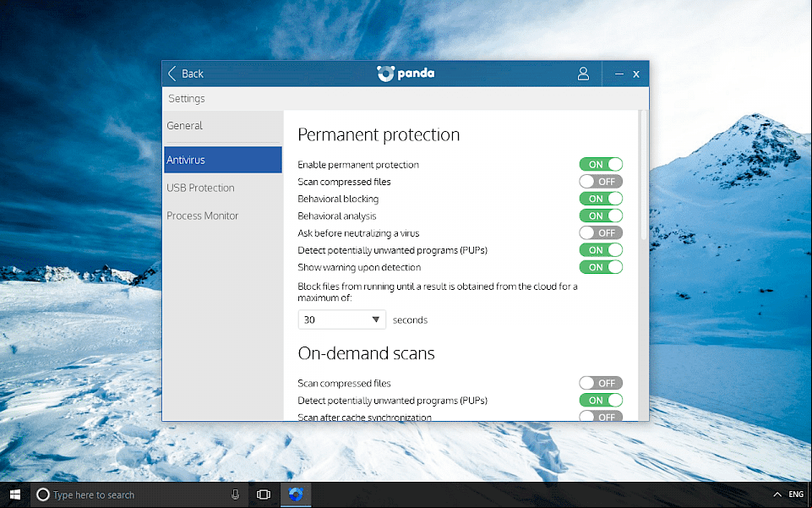Go back using the Back arrow
Image resolution: width=812 pixels, height=508 pixels.
(185, 74)
